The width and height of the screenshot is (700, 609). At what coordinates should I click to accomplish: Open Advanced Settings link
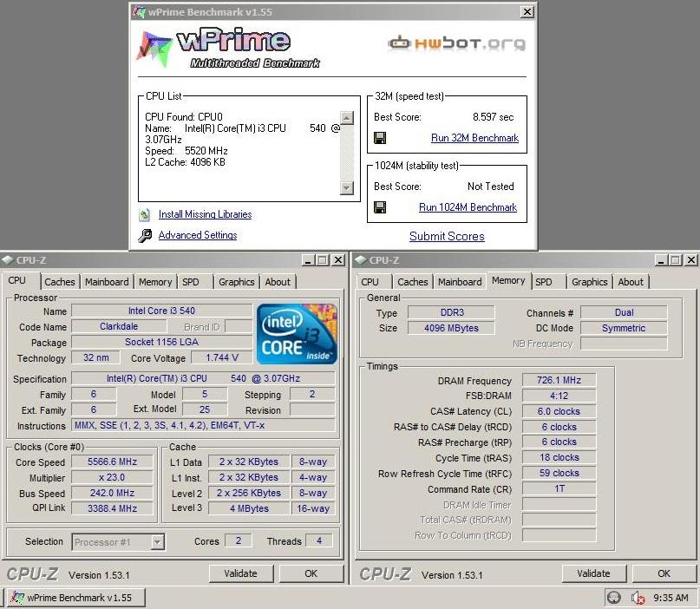198,235
